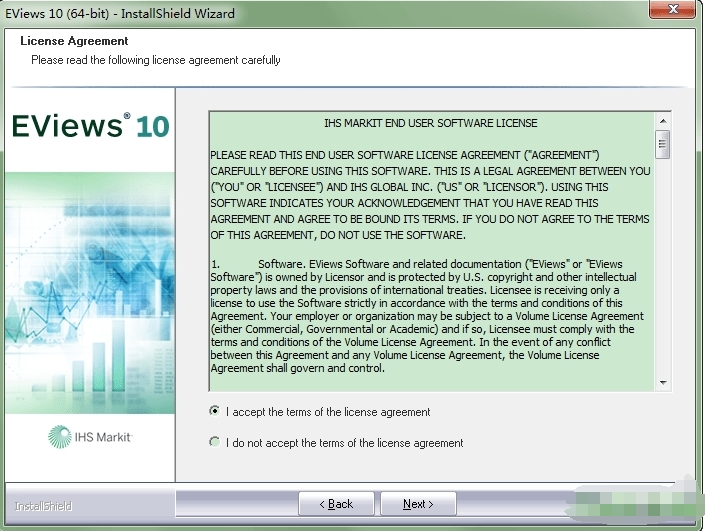Click the "License Agreement" header title
The height and width of the screenshot is (531, 706).
point(74,41)
